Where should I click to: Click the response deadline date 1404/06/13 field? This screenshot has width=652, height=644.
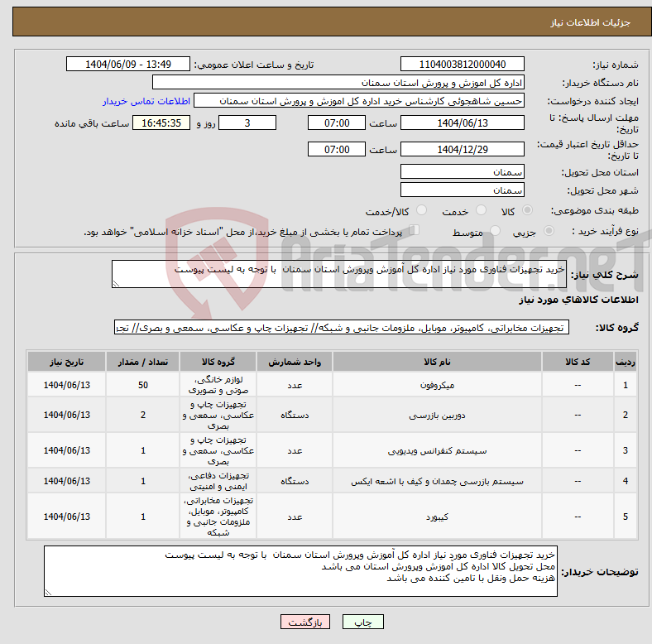[462, 123]
